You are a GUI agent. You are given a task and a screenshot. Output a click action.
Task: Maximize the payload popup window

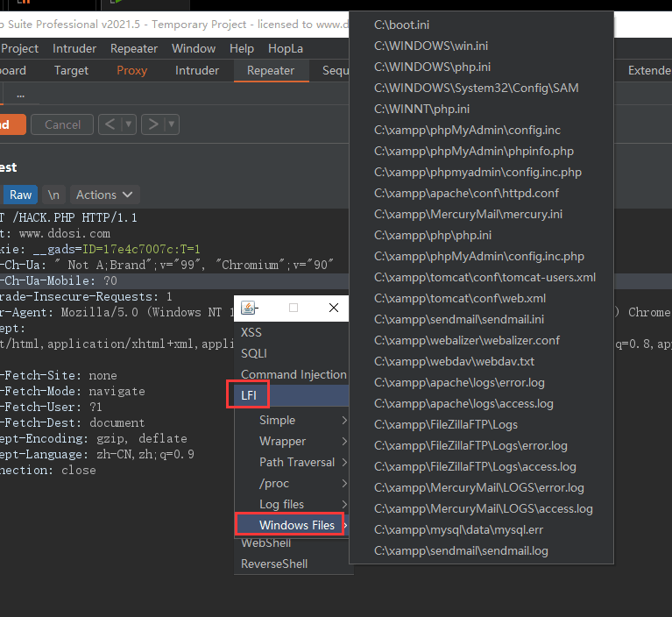294,308
